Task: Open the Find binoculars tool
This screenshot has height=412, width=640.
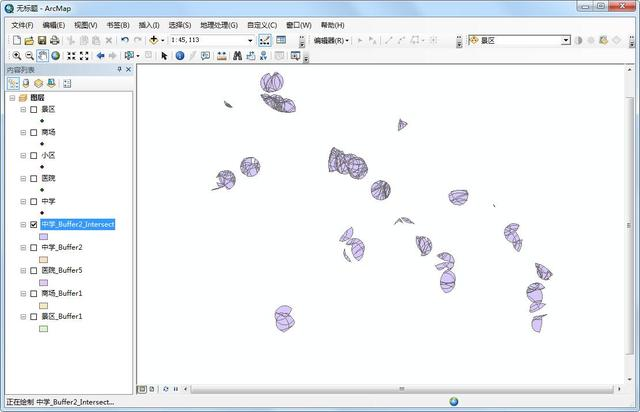Action: pos(238,56)
